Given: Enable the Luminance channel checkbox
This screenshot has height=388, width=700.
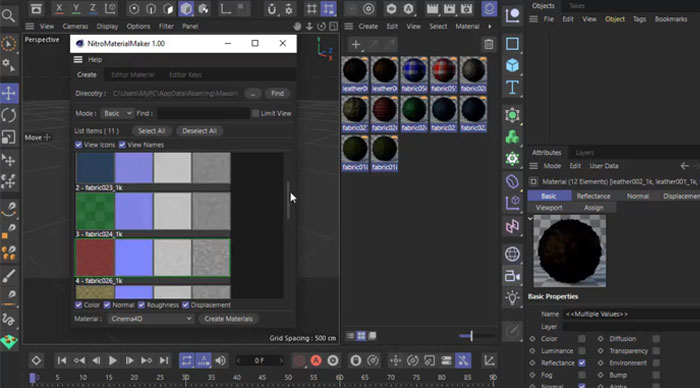Looking at the screenshot, I should pyautogui.click(x=582, y=351).
